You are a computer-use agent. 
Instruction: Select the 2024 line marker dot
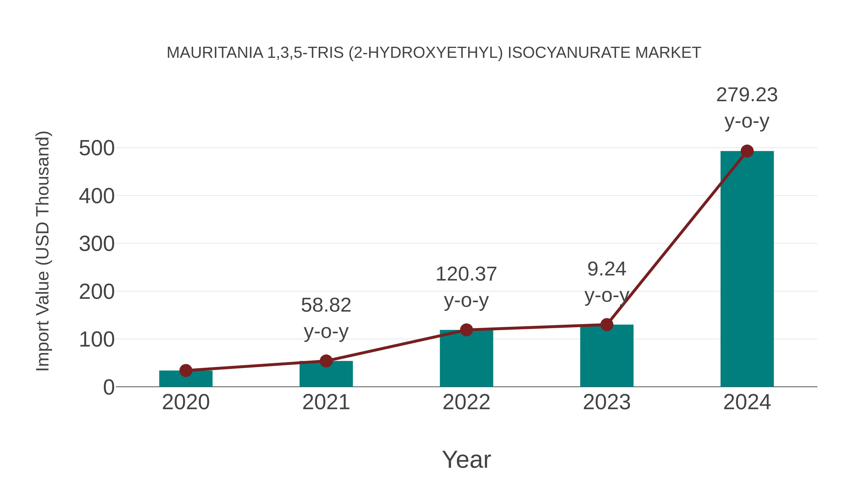747,151
